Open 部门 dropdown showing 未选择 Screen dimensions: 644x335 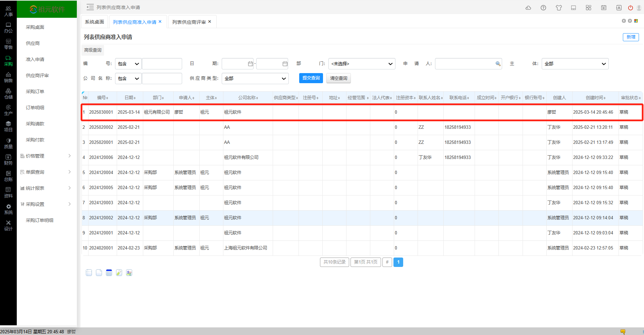pos(362,64)
